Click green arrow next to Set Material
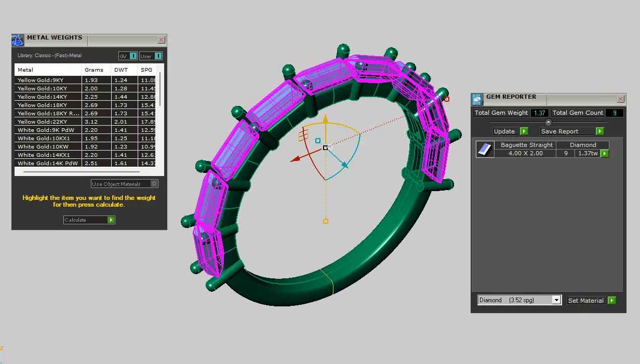The height and width of the screenshot is (364, 640). [612, 300]
